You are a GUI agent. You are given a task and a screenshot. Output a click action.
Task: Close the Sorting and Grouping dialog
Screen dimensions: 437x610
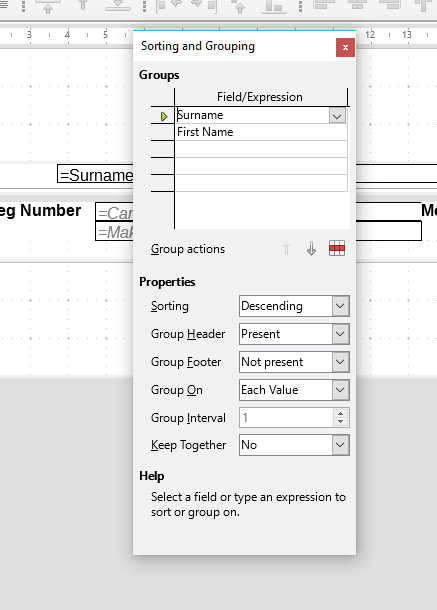click(x=345, y=47)
